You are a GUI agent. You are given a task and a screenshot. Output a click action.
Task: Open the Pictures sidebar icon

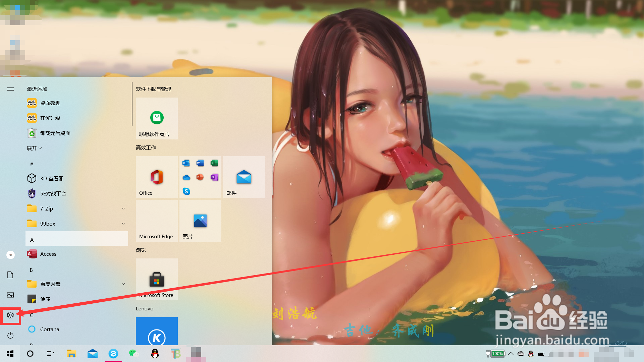[x=10, y=295]
